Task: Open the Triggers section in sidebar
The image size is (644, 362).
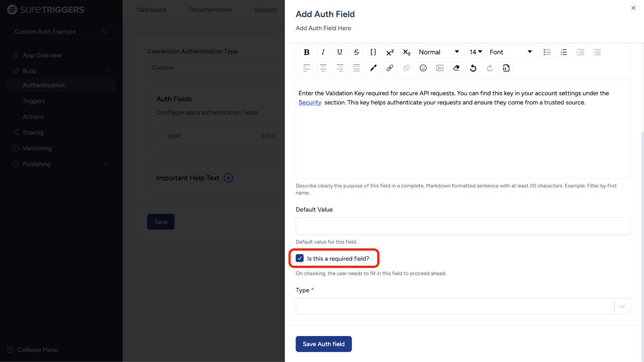Action: 34,101
